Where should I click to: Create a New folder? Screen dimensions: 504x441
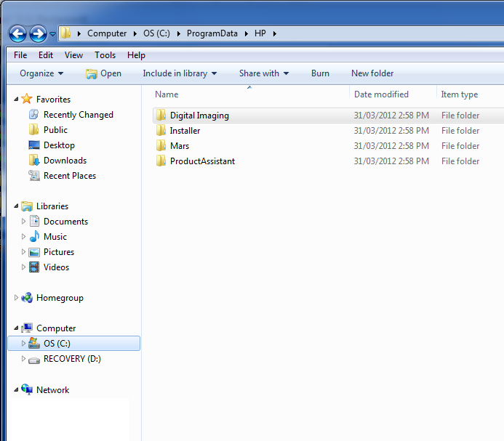pos(372,73)
